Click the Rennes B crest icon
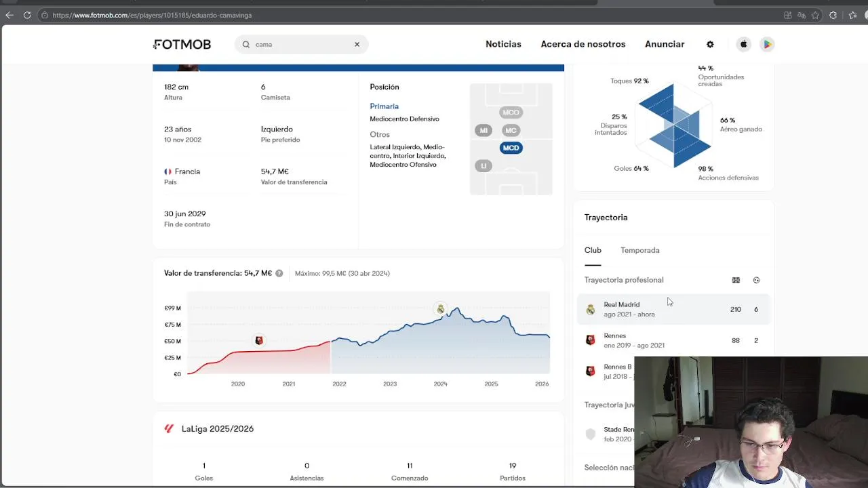 pos(591,371)
